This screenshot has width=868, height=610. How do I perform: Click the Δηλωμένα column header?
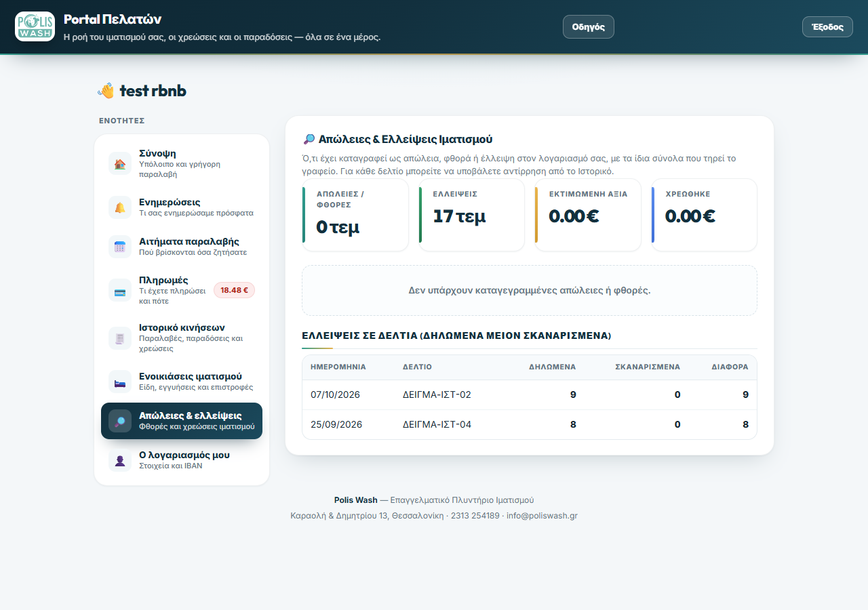pyautogui.click(x=553, y=367)
